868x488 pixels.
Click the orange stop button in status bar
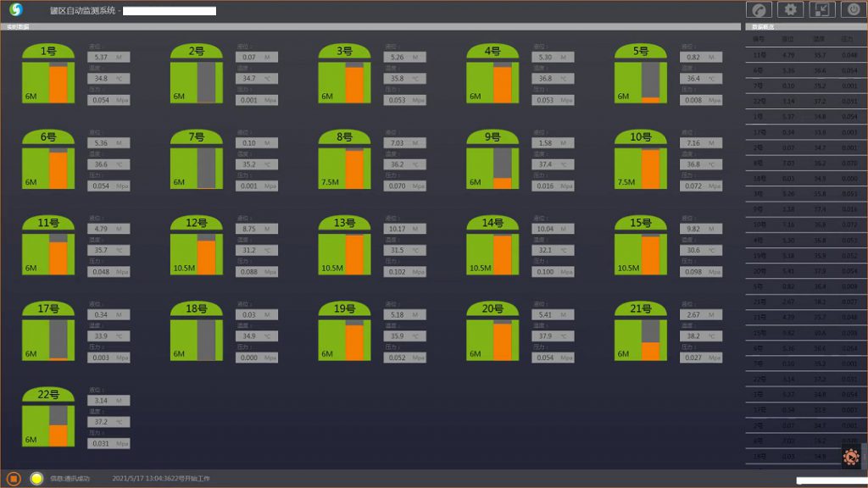click(x=14, y=478)
